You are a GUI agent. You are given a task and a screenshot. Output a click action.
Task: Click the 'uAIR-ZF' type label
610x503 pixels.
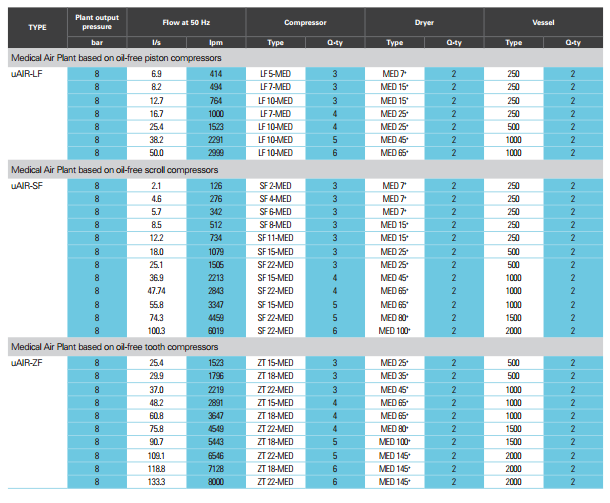click(x=27, y=363)
